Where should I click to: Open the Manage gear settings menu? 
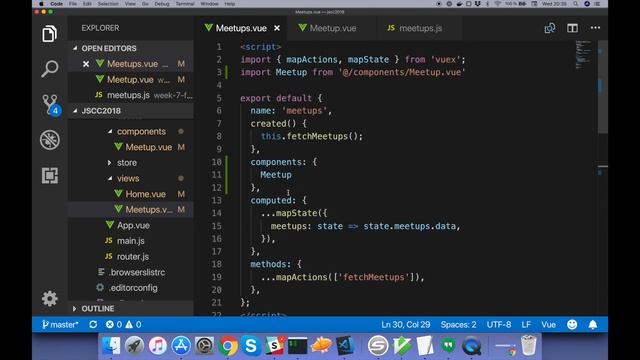(50, 299)
